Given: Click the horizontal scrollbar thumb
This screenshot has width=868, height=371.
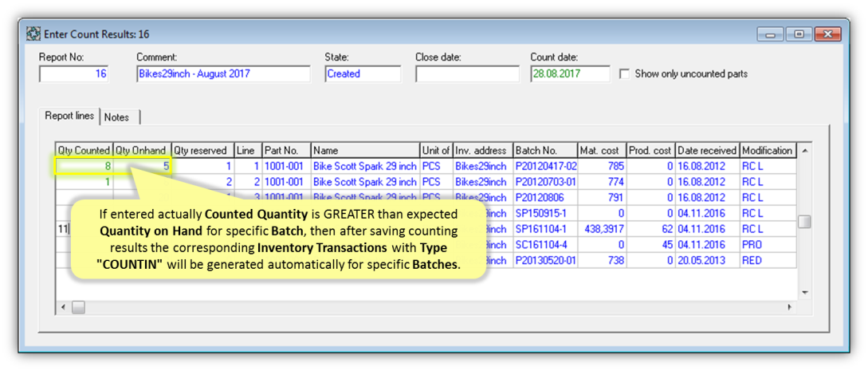Looking at the screenshot, I should click(78, 306).
